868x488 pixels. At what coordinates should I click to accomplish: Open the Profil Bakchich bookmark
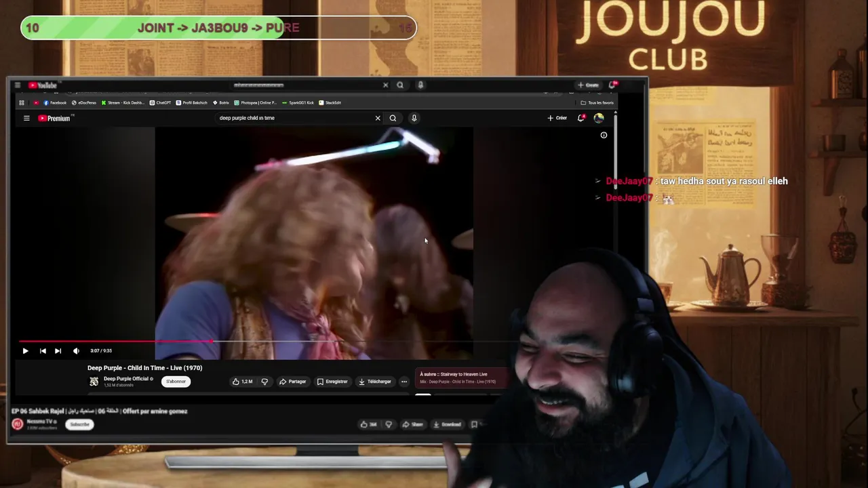pos(192,103)
